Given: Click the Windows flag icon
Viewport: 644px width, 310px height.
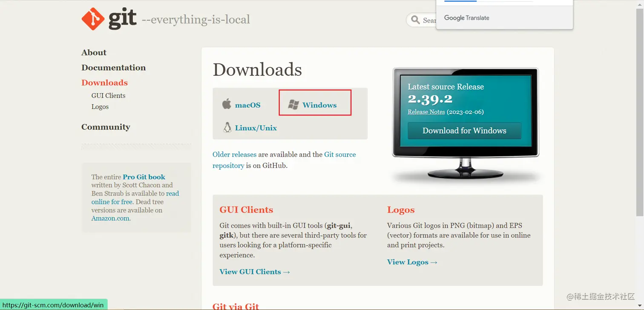Looking at the screenshot, I should 293,105.
